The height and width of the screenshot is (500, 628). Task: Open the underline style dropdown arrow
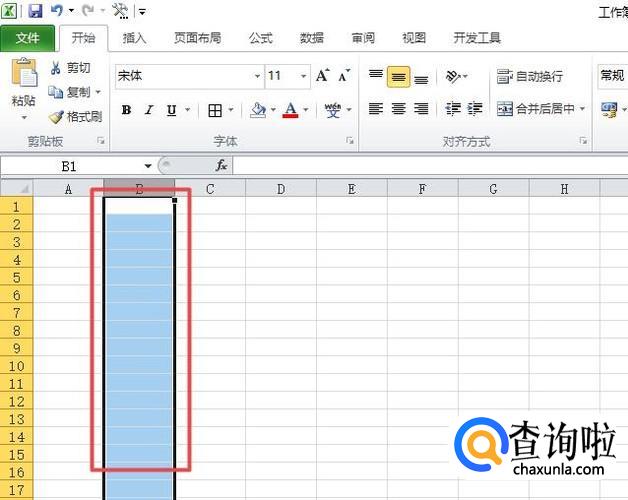coord(187,109)
